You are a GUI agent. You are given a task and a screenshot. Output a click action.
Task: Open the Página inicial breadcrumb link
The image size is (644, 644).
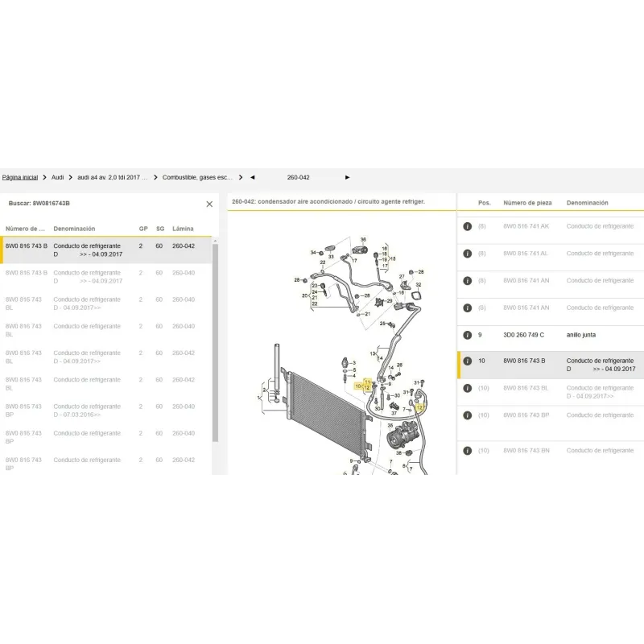(20, 177)
